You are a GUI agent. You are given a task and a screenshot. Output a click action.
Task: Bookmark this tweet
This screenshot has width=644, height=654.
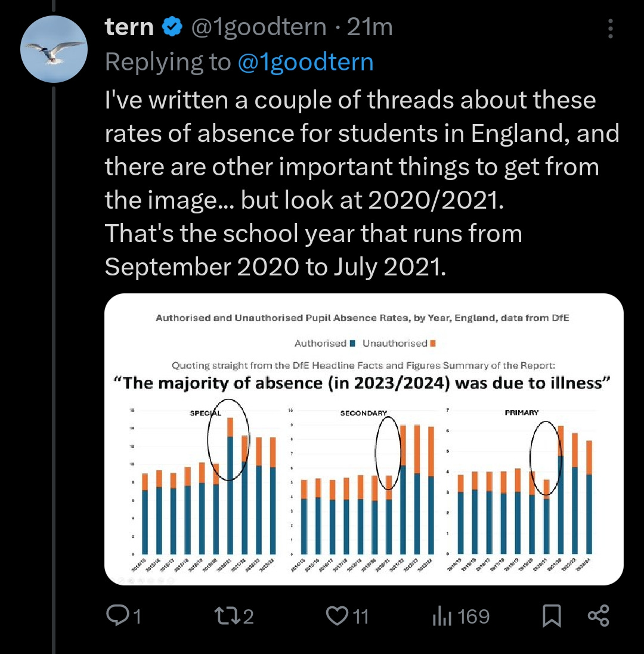tap(552, 616)
